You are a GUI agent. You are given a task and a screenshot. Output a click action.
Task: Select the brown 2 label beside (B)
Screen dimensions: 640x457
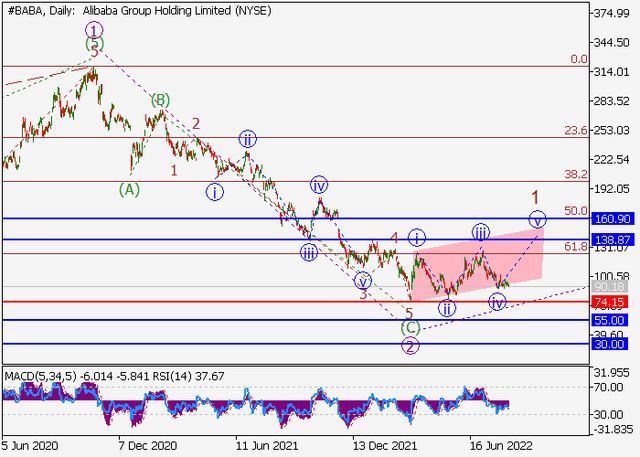click(196, 124)
